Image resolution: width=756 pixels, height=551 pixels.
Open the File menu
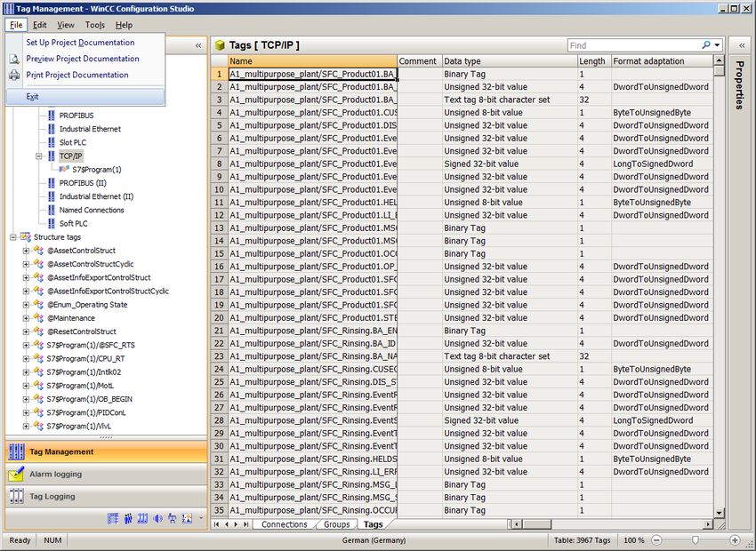click(16, 25)
